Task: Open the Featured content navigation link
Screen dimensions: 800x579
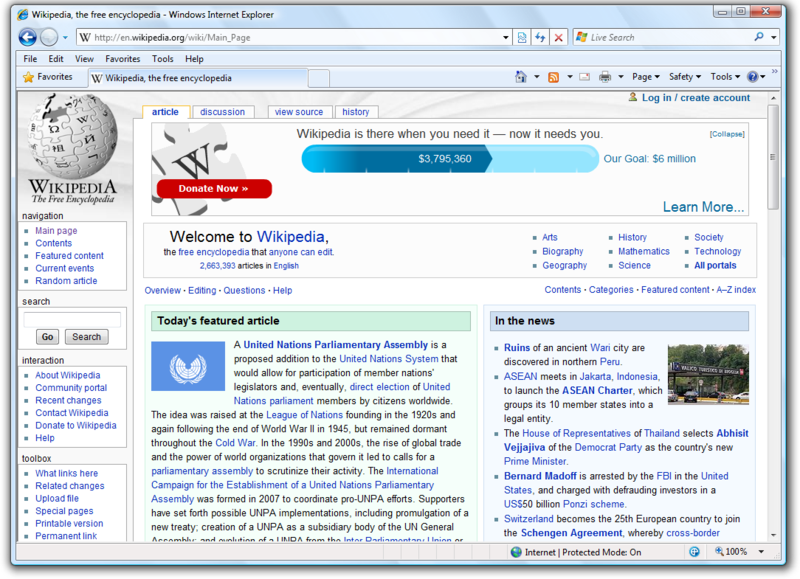Action: click(69, 256)
